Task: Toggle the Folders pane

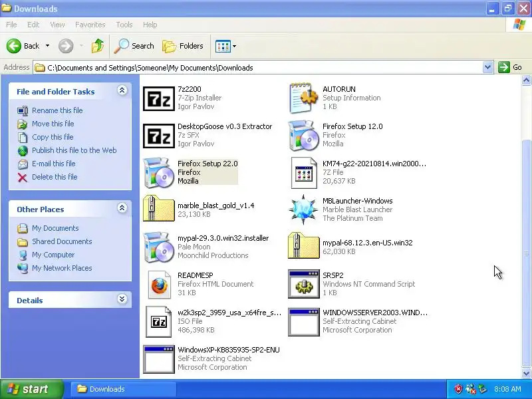Action: (x=183, y=46)
